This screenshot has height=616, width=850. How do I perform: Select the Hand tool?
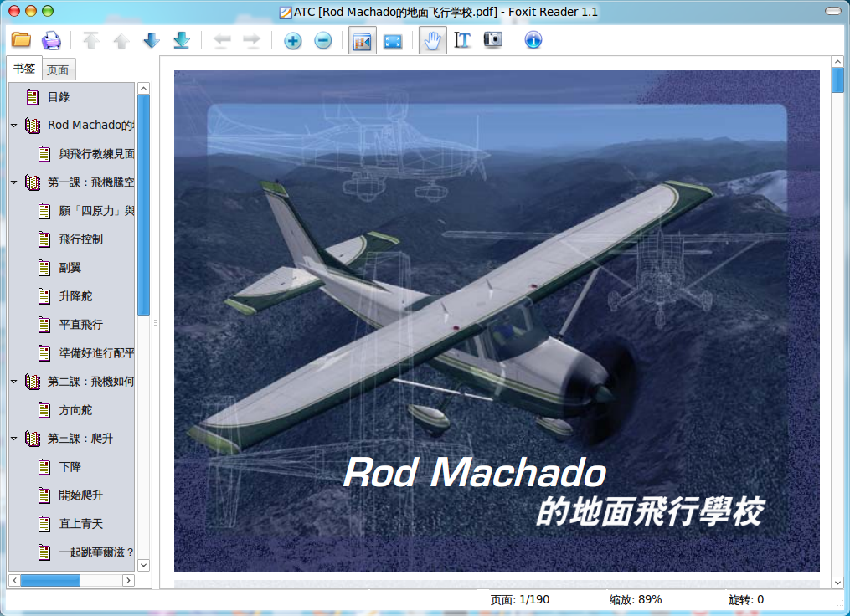[x=433, y=41]
